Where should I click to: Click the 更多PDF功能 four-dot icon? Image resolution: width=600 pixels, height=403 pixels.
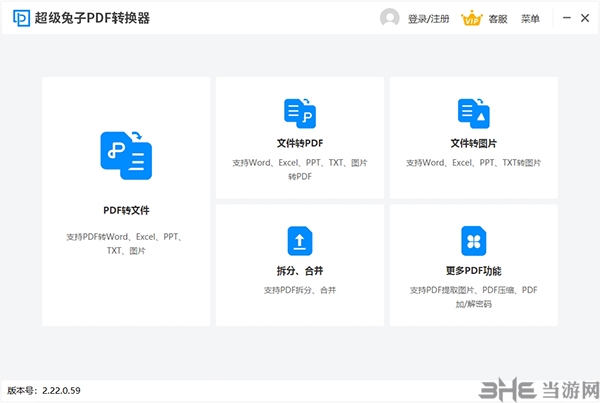coord(474,241)
